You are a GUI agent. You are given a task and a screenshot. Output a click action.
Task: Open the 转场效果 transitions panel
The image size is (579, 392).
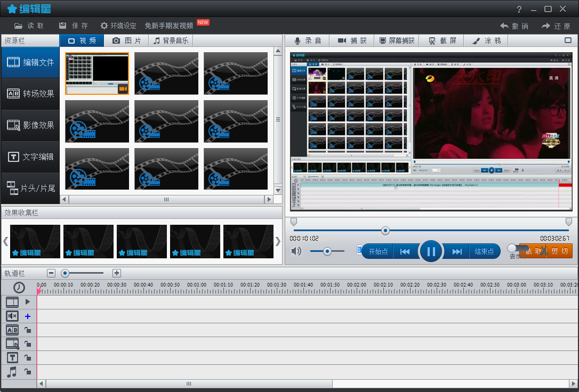click(30, 94)
